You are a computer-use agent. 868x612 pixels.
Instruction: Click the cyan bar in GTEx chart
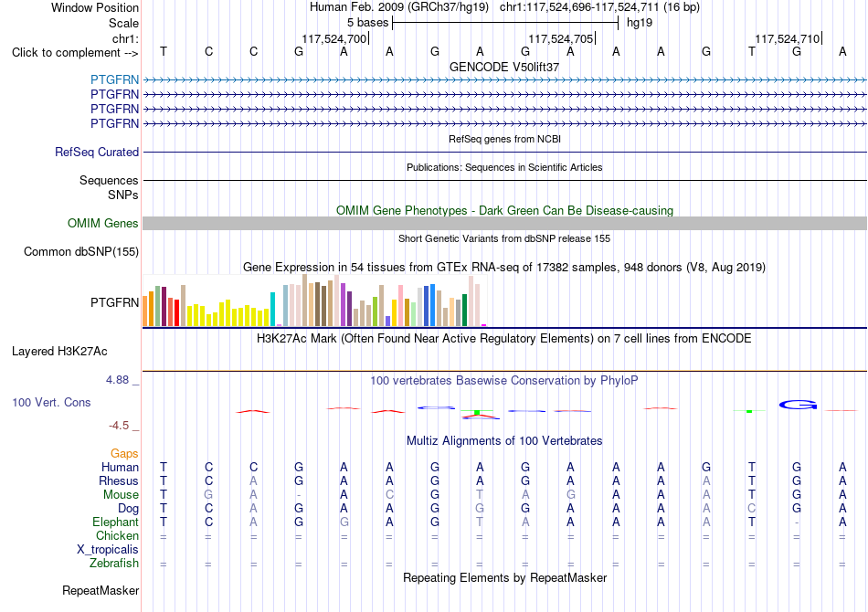tap(272, 310)
